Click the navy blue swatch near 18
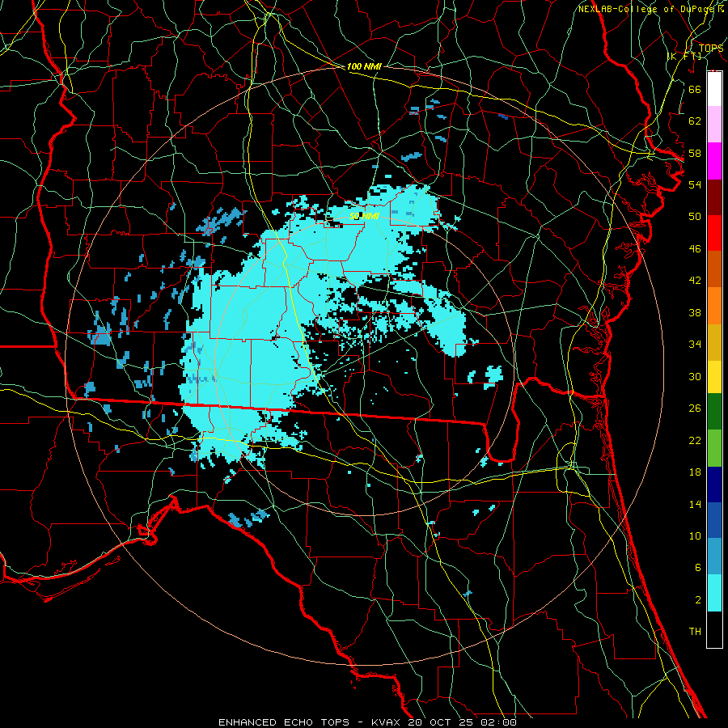Screen dimensions: 728x728 pyautogui.click(x=714, y=485)
